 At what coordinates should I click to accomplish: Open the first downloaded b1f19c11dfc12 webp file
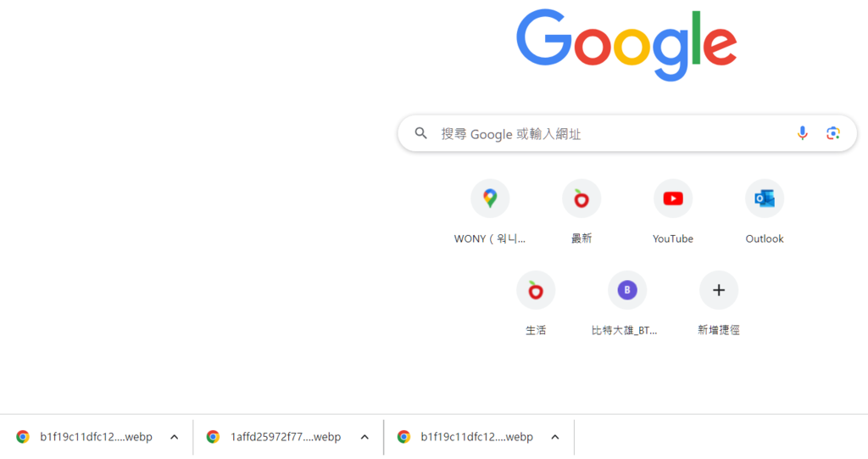pyautogui.click(x=85, y=437)
